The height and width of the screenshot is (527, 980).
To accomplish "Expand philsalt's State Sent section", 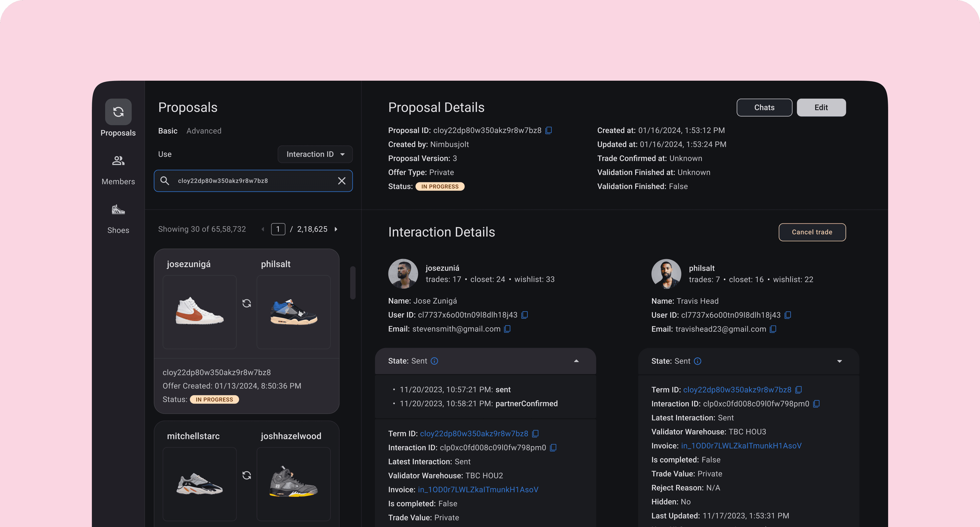I will point(840,361).
